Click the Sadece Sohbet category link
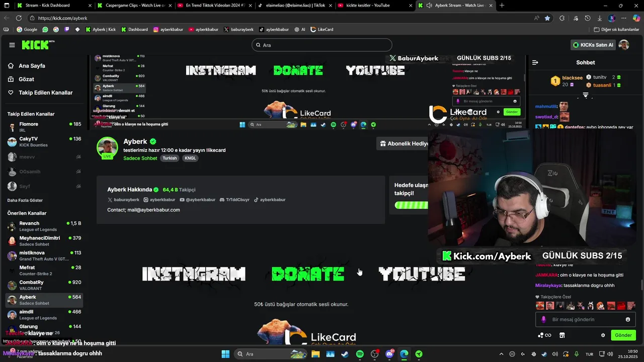This screenshot has height=362, width=644. [140, 158]
